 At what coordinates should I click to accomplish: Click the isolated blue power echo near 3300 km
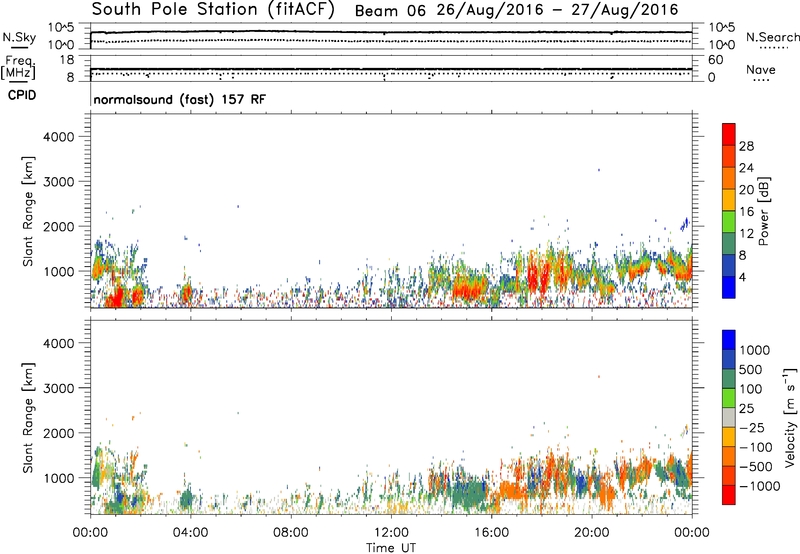point(599,170)
